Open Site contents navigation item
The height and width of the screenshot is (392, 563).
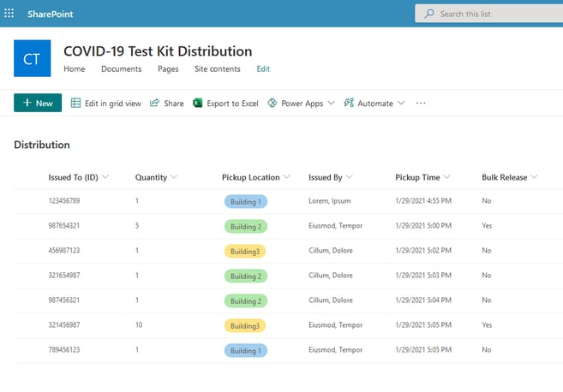[217, 68]
